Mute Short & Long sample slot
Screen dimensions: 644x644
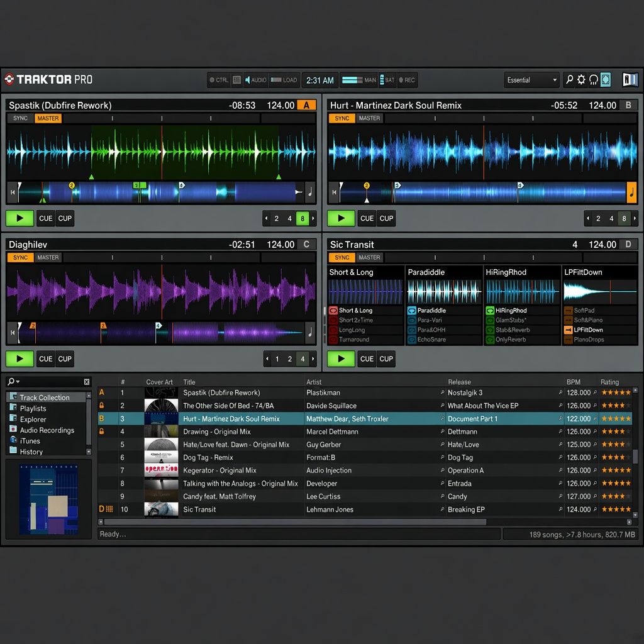click(333, 311)
